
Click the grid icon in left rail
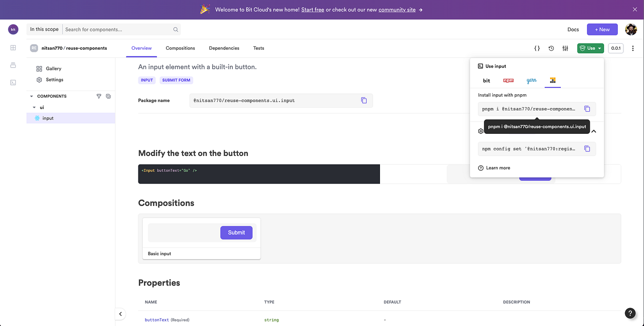coord(13,48)
